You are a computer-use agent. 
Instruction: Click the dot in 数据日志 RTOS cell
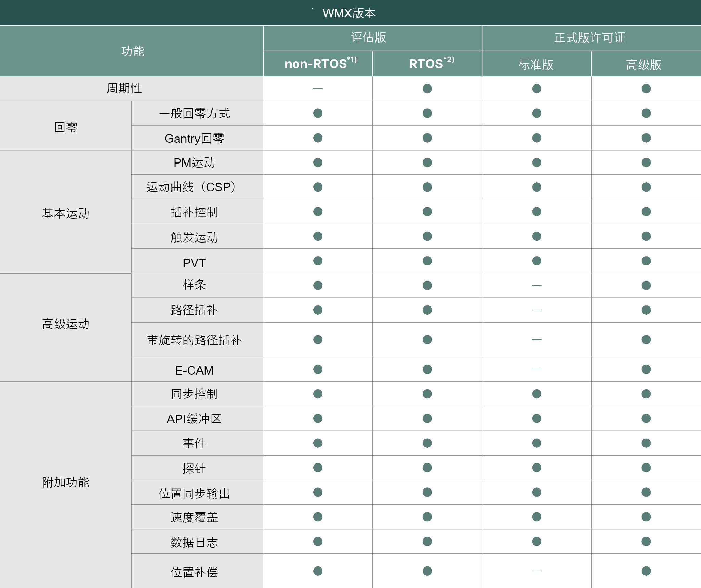pyautogui.click(x=427, y=541)
